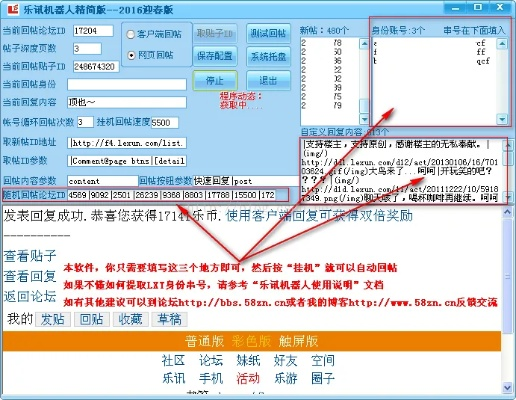The image size is (516, 400).
Task: Focus the 回帖按钮参数 field
Action: [245, 181]
